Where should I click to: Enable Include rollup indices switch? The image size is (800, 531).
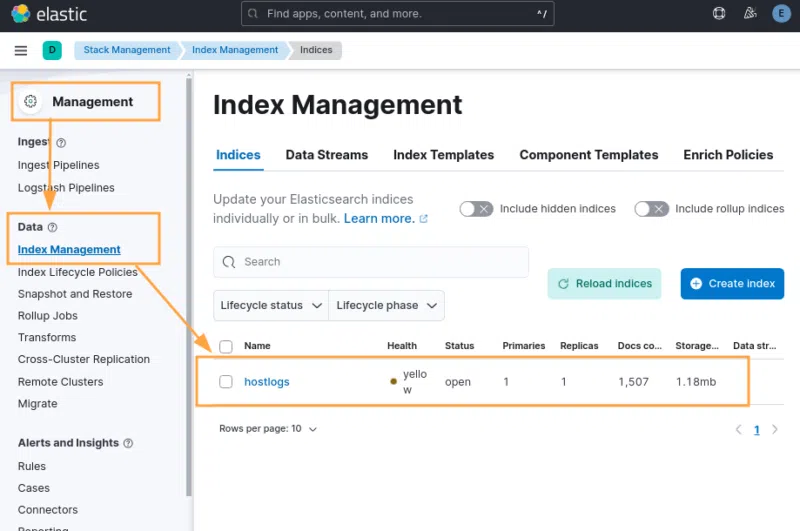[651, 209]
